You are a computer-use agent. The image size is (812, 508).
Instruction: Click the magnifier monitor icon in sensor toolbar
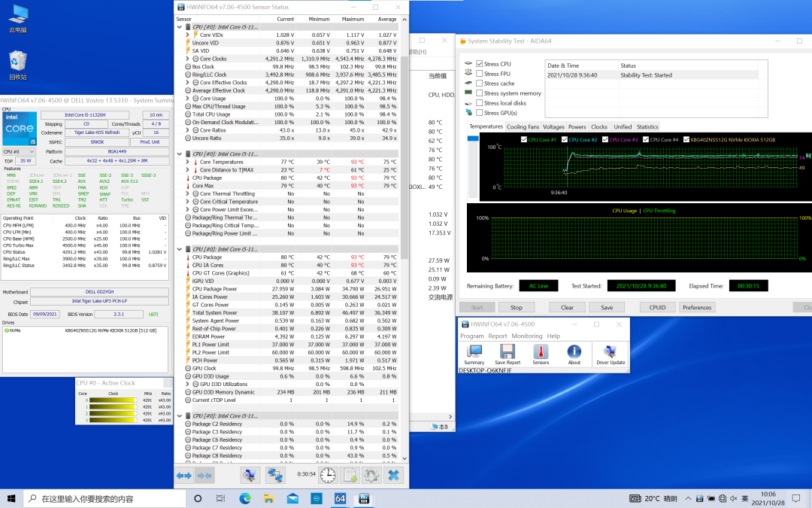(x=250, y=476)
